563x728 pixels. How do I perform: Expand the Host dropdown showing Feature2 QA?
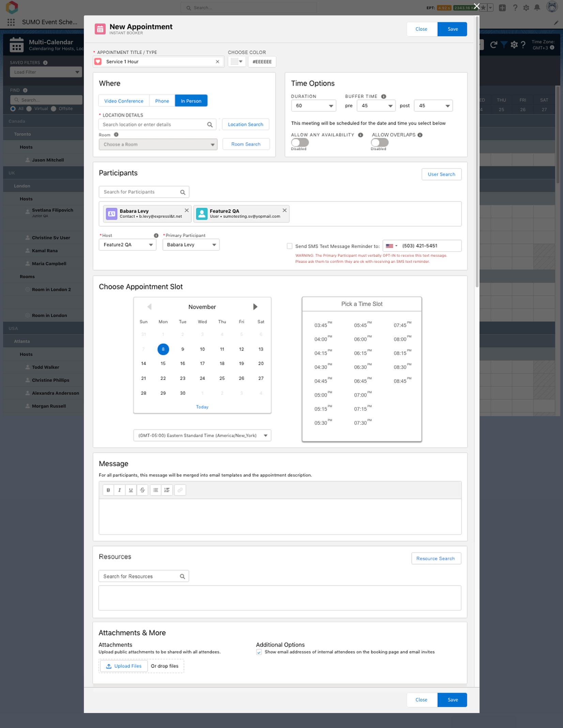click(127, 245)
